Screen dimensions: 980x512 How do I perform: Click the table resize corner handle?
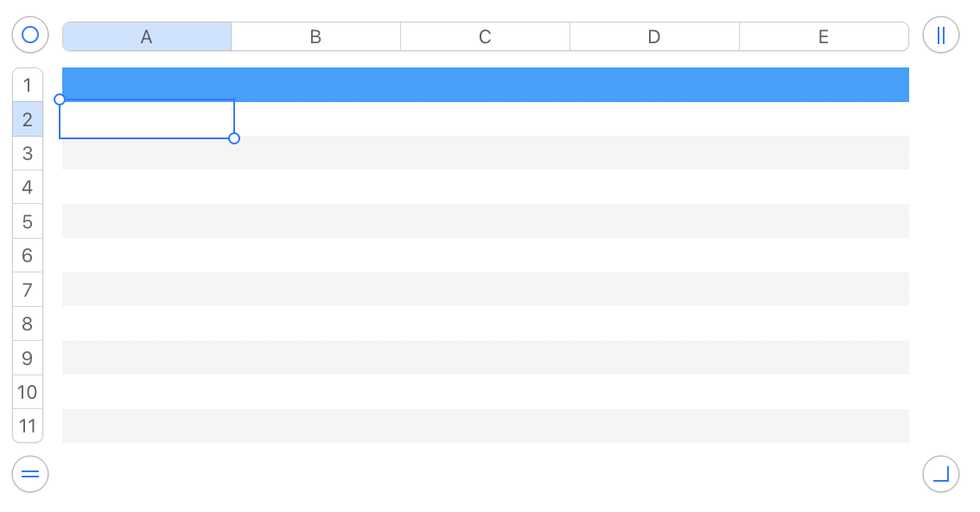941,474
